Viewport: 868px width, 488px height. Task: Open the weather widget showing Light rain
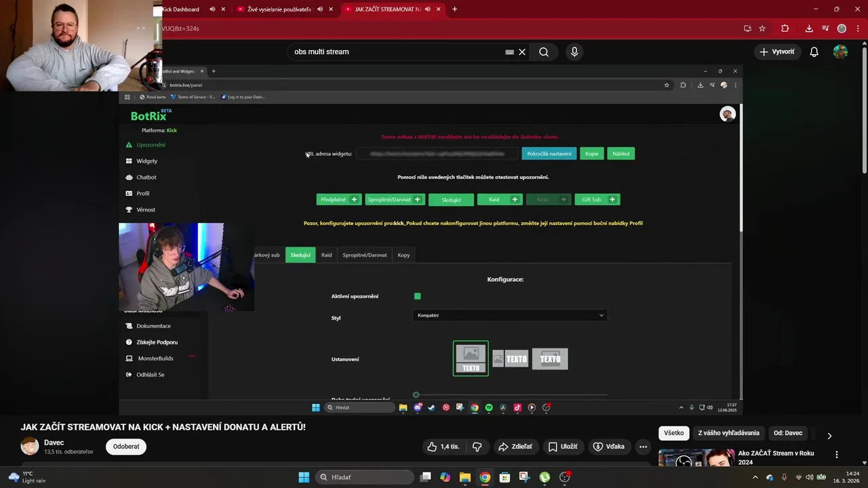pyautogui.click(x=27, y=477)
